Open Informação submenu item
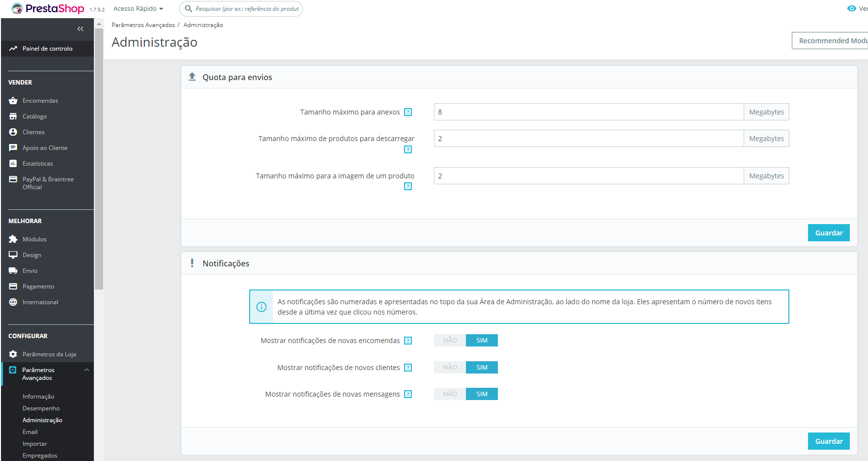This screenshot has width=868, height=461. point(38,397)
